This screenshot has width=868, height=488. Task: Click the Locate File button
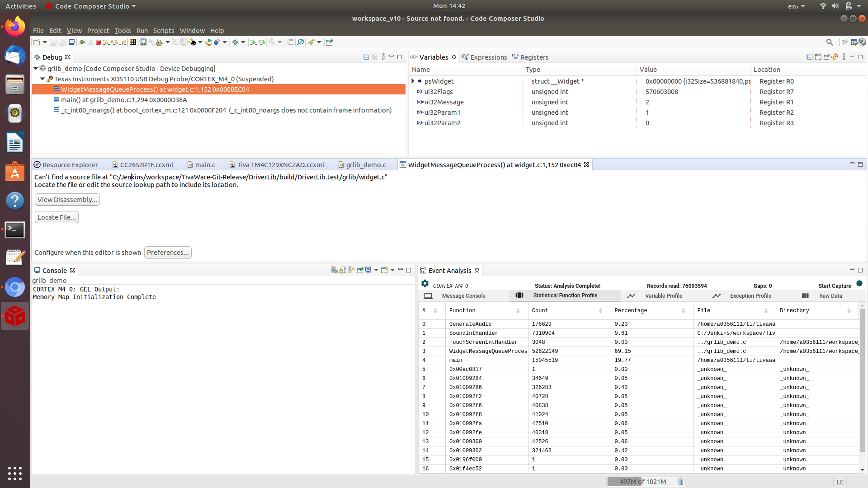[57, 217]
